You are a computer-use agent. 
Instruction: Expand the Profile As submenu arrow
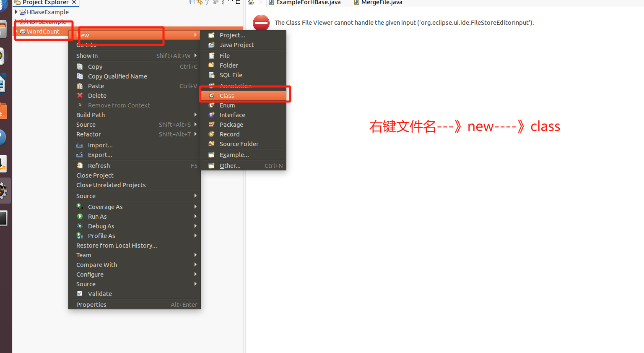coord(195,235)
